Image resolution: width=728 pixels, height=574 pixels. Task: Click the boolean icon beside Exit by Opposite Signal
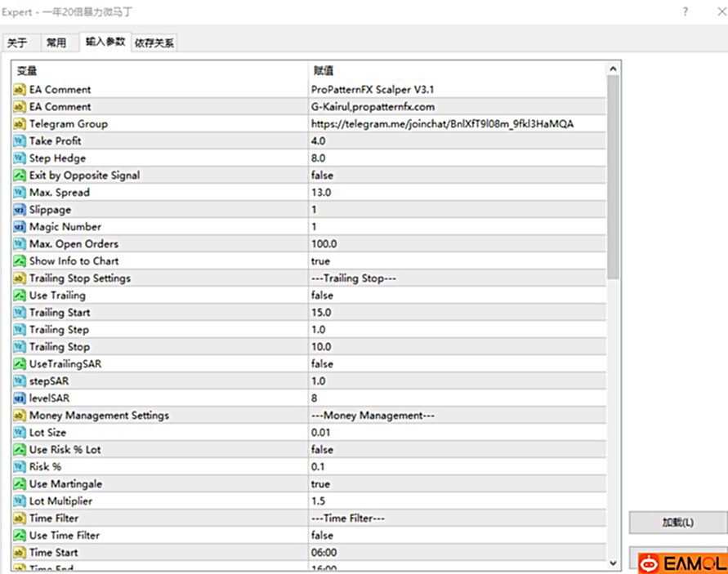click(x=20, y=176)
